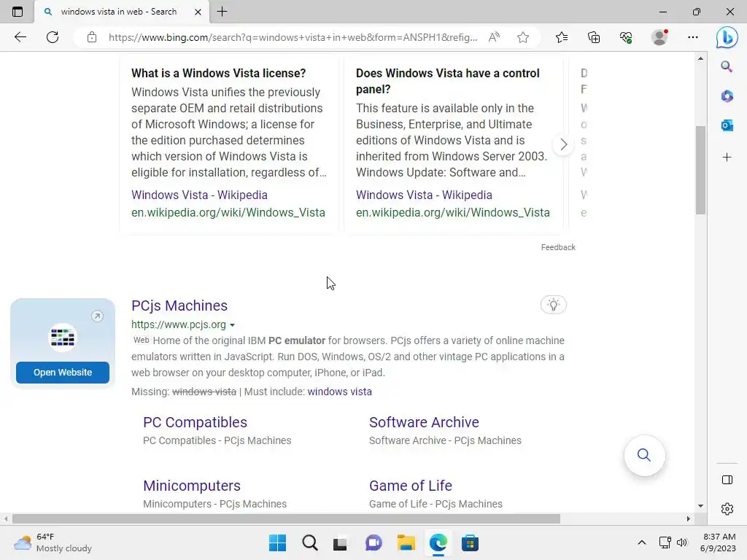Open a new browser tab
The height and width of the screenshot is (560, 747).
(x=222, y=12)
